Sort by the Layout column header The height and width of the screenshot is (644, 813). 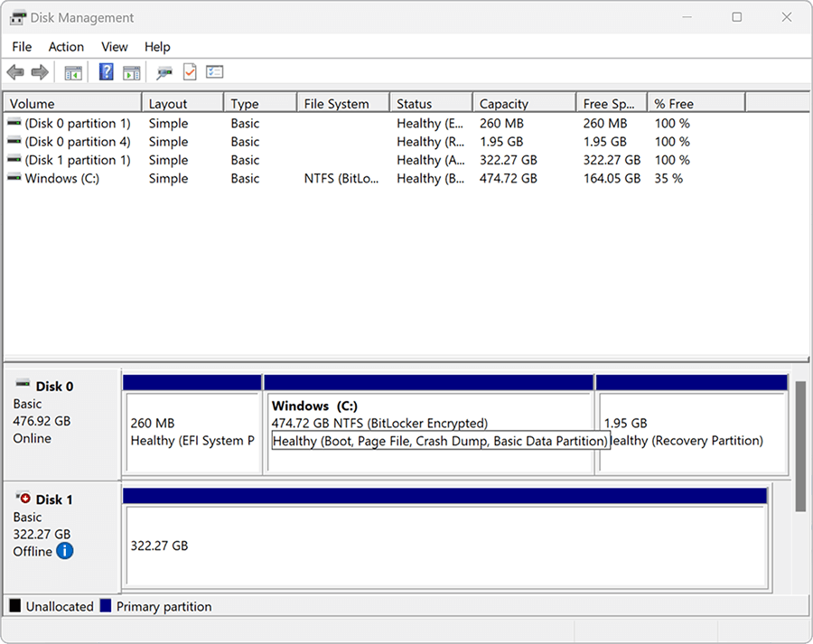(182, 104)
